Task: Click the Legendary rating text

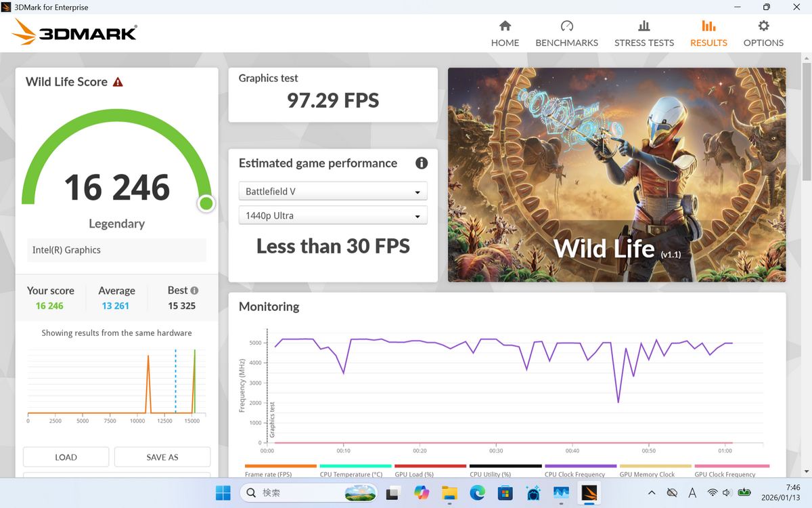Action: (117, 224)
